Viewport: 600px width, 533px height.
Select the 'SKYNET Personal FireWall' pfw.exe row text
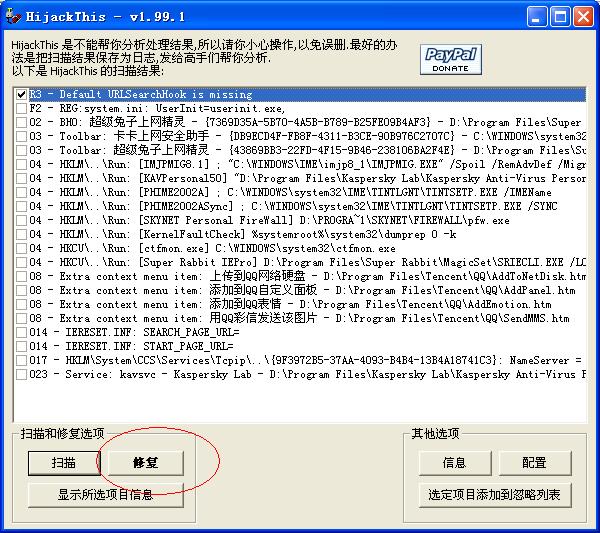(x=269, y=220)
